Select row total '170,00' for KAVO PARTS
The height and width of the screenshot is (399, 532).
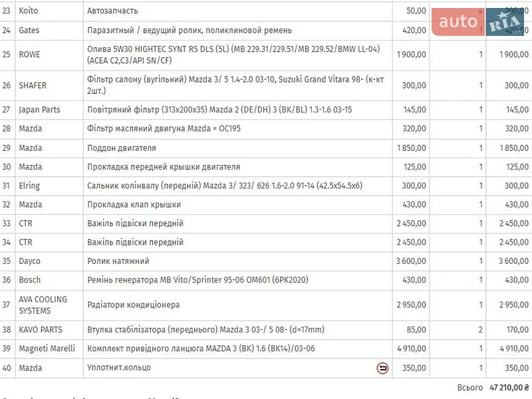pos(517,329)
